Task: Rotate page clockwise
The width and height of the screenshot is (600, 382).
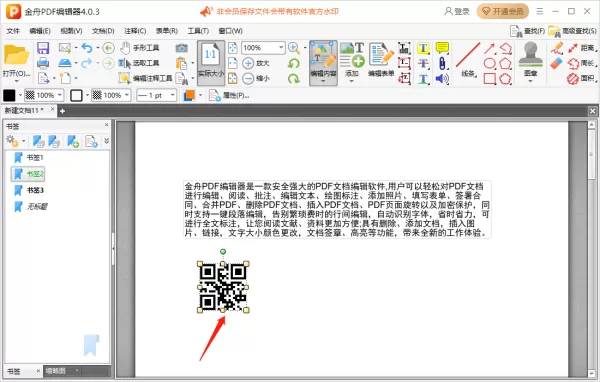Action: click(294, 78)
